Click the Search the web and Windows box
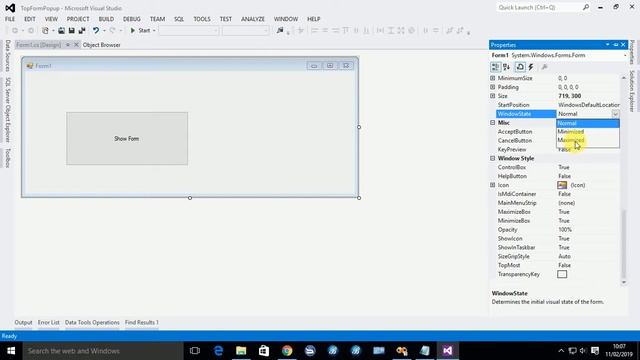 coord(103,351)
